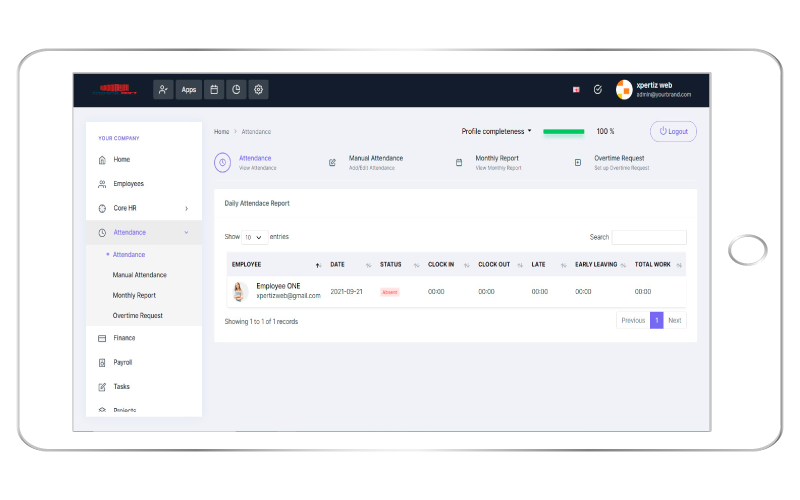This screenshot has height=500, width=800.
Task: Click the Home icon in sidebar
Action: click(102, 160)
